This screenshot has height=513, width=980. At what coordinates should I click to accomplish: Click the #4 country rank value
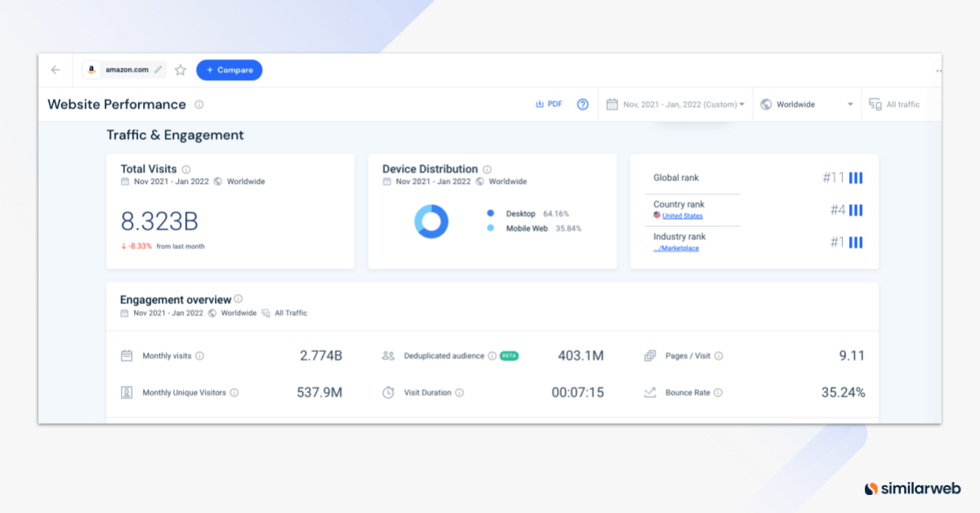838,210
